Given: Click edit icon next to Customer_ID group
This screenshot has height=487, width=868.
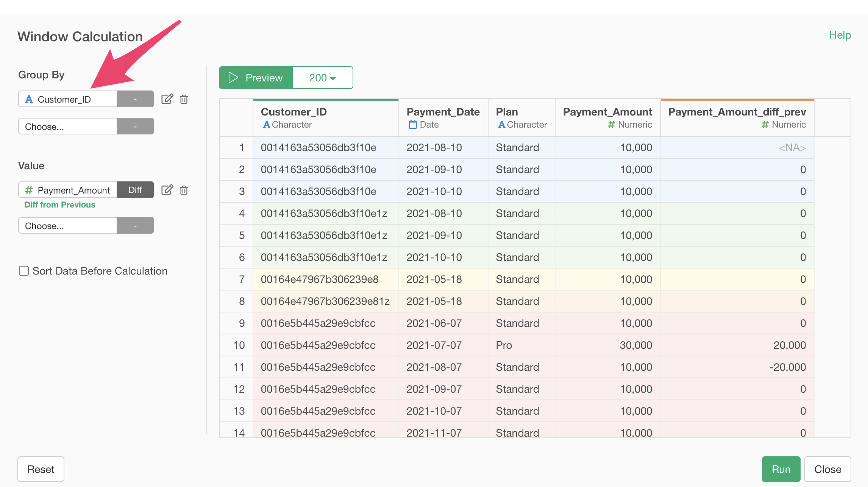Looking at the screenshot, I should 167,99.
